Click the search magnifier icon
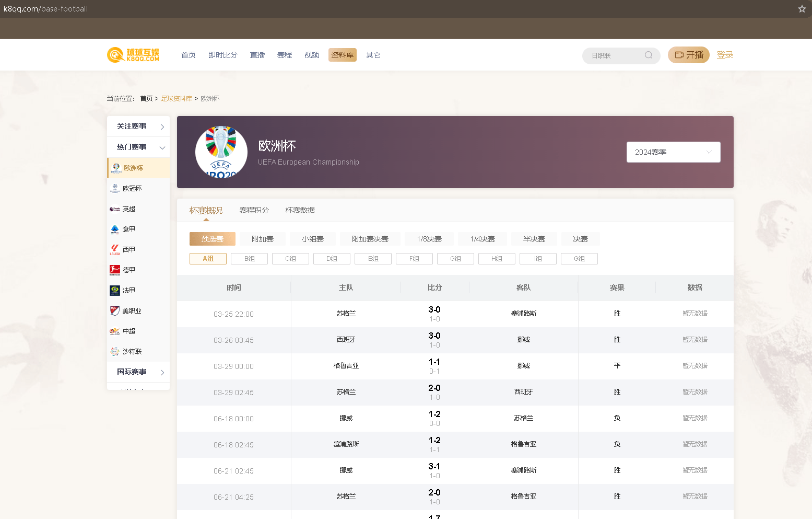The width and height of the screenshot is (812, 519). tap(648, 55)
